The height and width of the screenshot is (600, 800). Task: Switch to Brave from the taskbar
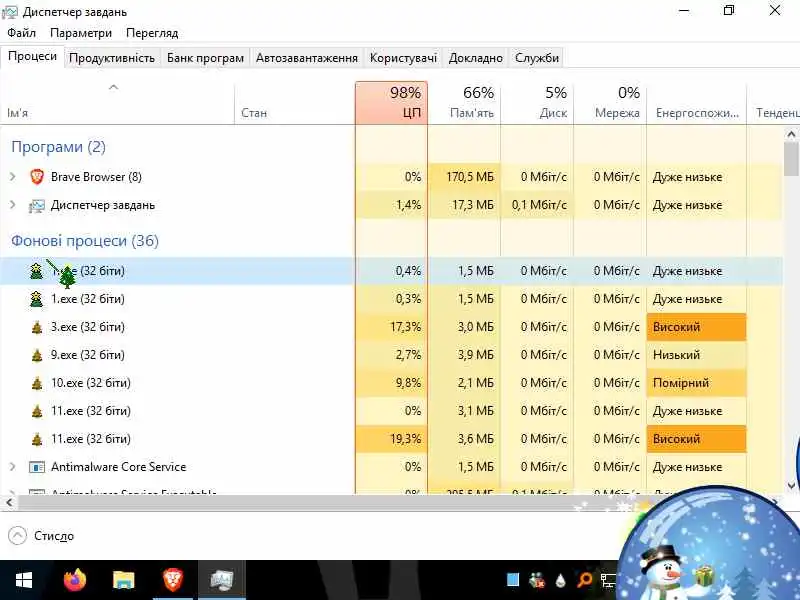[173, 580]
